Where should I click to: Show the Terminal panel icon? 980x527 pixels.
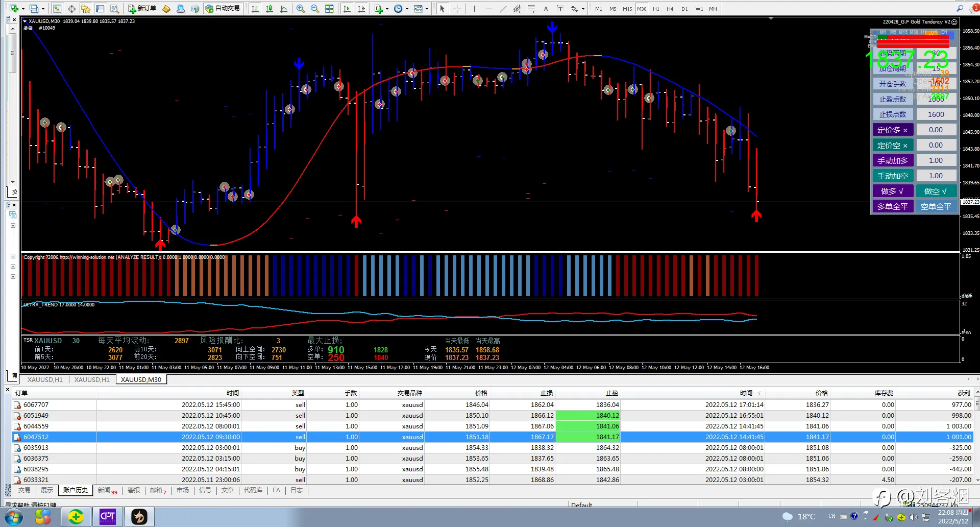100,9
